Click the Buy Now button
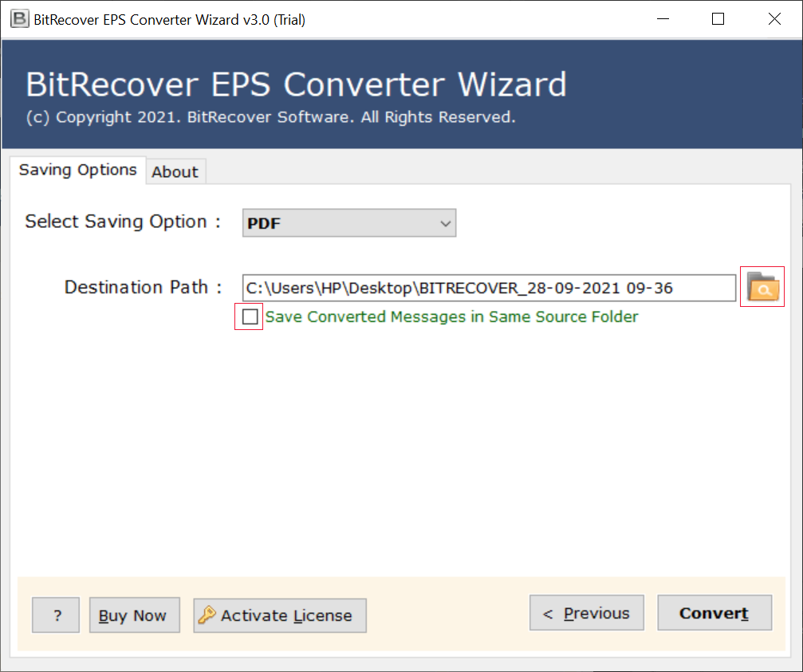 (134, 615)
